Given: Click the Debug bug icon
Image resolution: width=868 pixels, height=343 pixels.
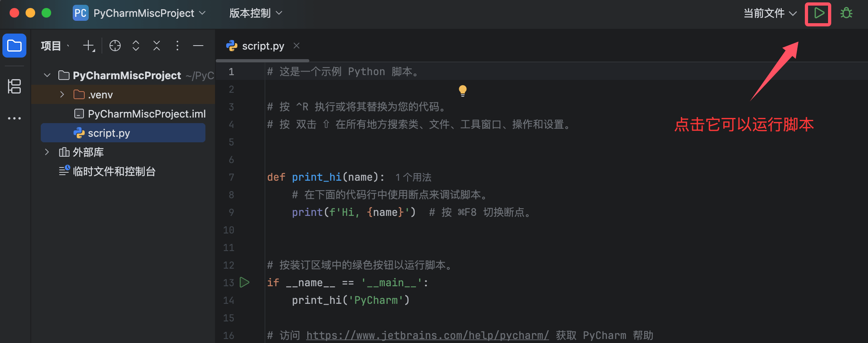Looking at the screenshot, I should tap(846, 14).
